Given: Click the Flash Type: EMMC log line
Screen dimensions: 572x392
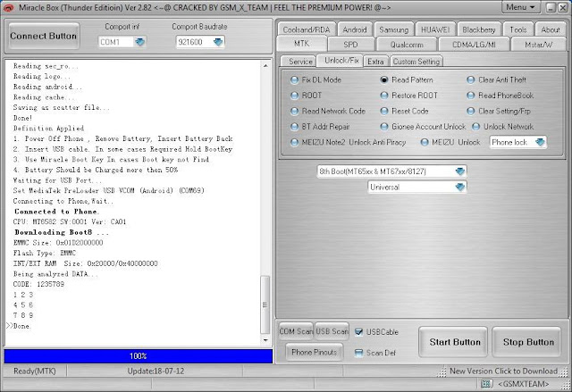Looking at the screenshot, I should coord(45,254).
